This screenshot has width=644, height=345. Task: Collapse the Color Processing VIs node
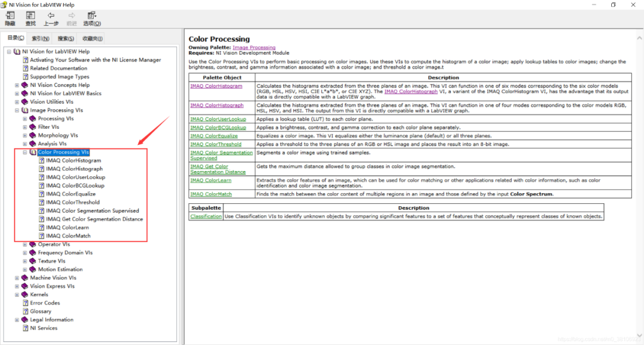[25, 152]
